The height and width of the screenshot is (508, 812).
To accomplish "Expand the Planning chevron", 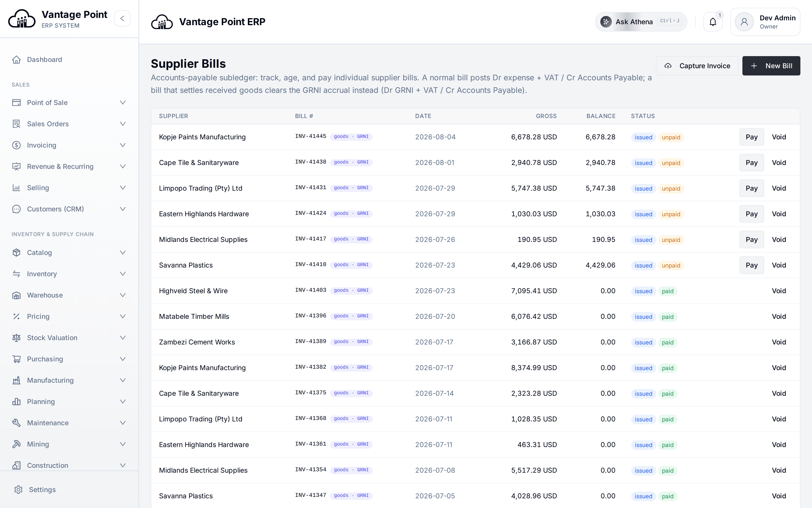I will click(123, 402).
